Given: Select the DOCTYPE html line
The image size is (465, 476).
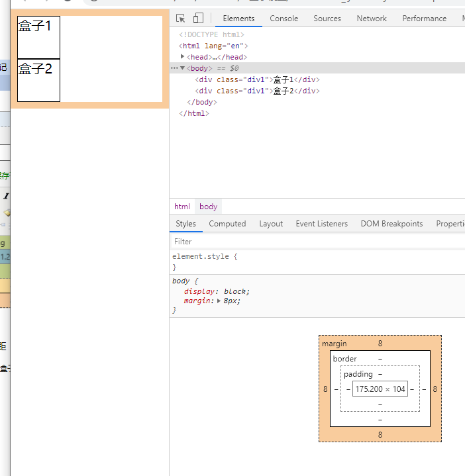Looking at the screenshot, I should point(211,34).
